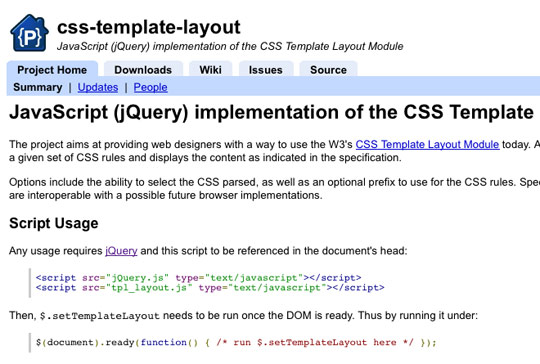
Task: Click the Script Usage heading
Action: tap(54, 223)
